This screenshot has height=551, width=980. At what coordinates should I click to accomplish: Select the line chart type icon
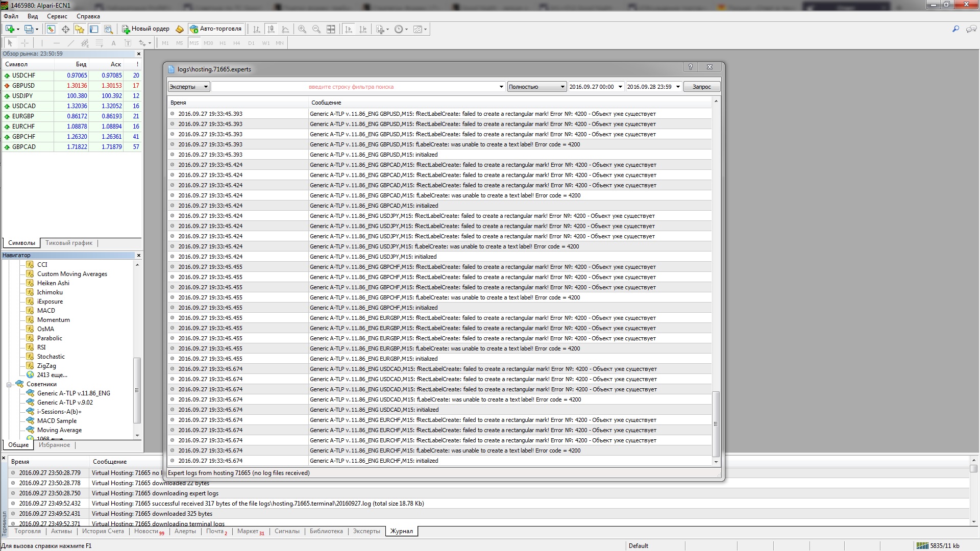tap(285, 29)
